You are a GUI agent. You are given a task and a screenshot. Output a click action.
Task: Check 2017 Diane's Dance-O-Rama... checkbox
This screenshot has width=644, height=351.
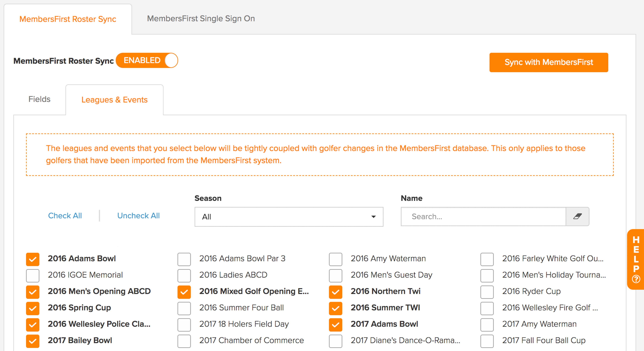335,341
